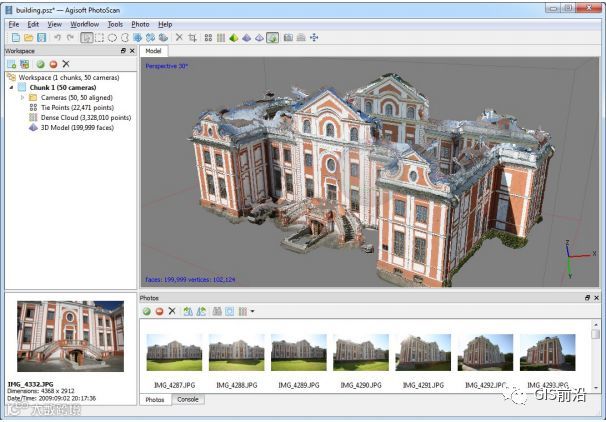606x422 pixels.
Task: Click the binoculars icon in the Photos toolbar
Action: point(217,311)
